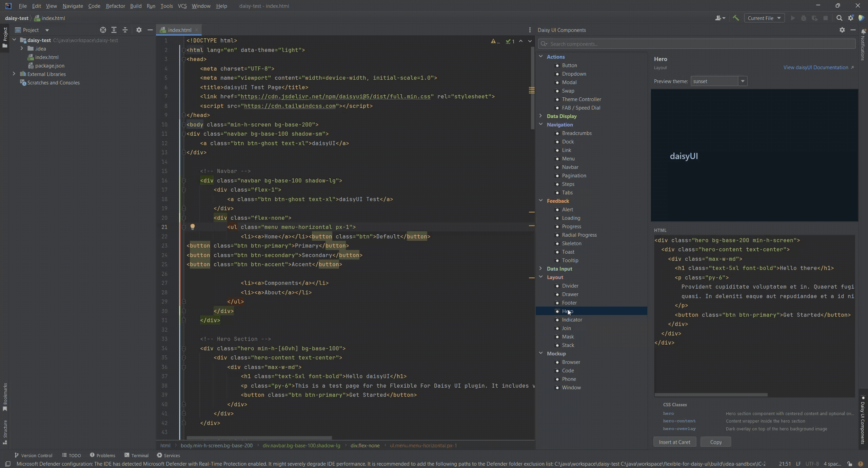Collapse the Mockup category
This screenshot has width=868, height=468.
(541, 353)
